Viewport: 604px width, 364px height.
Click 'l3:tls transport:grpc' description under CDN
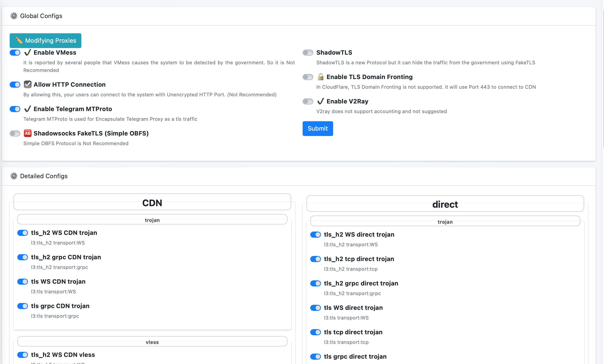pos(55,316)
